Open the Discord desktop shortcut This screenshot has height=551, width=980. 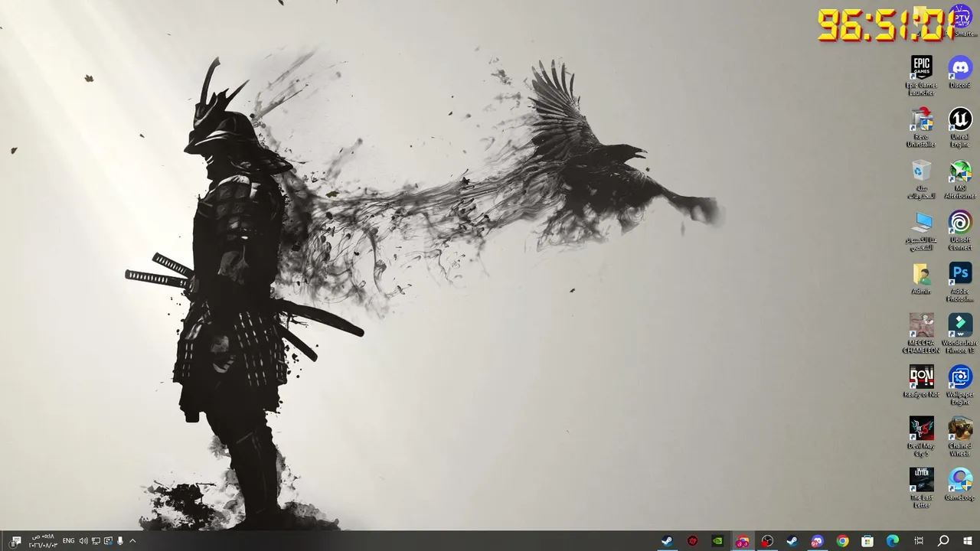pyautogui.click(x=960, y=72)
